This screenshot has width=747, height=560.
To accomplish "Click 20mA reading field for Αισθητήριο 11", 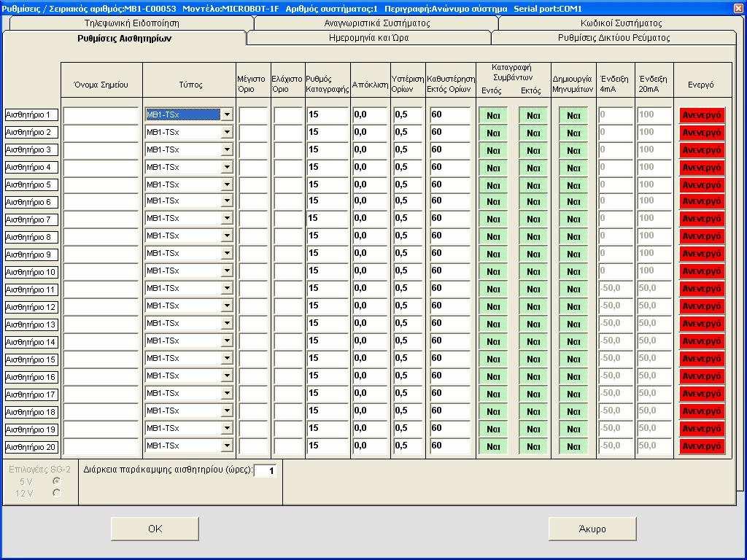I will (654, 288).
